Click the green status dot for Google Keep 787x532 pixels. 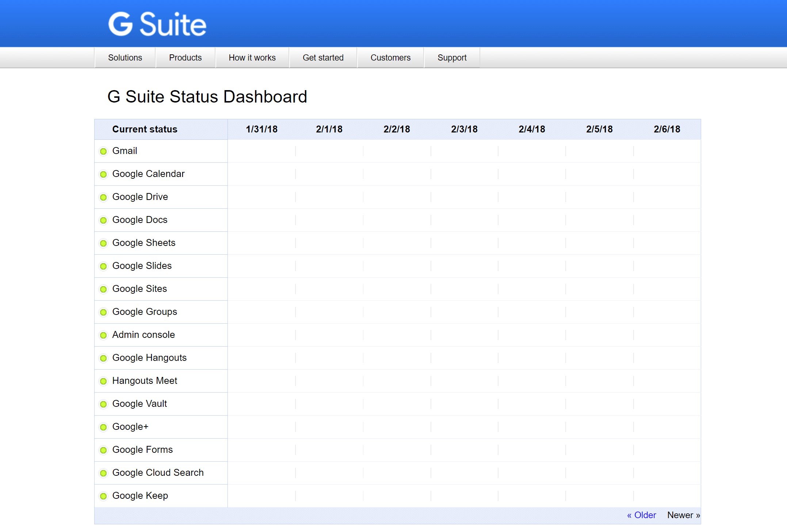(104, 496)
